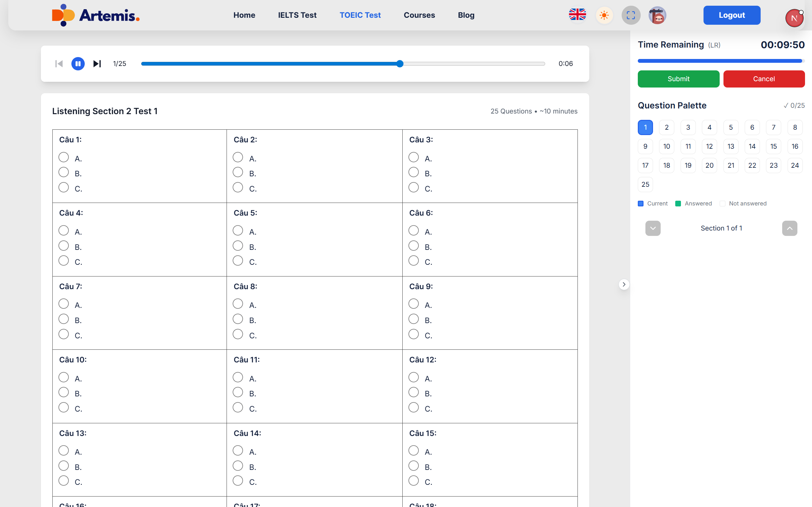Open the IELTS Test menu

[x=297, y=15]
